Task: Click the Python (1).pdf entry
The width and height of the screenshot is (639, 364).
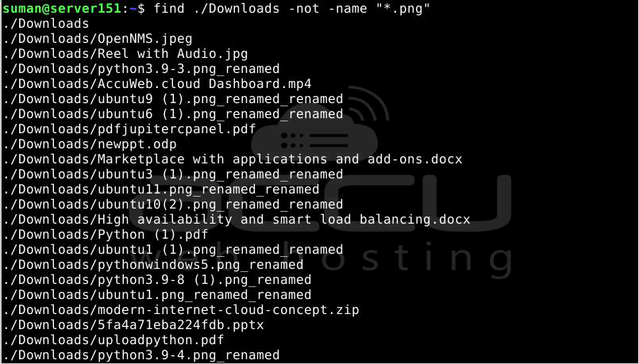Action: (105, 235)
